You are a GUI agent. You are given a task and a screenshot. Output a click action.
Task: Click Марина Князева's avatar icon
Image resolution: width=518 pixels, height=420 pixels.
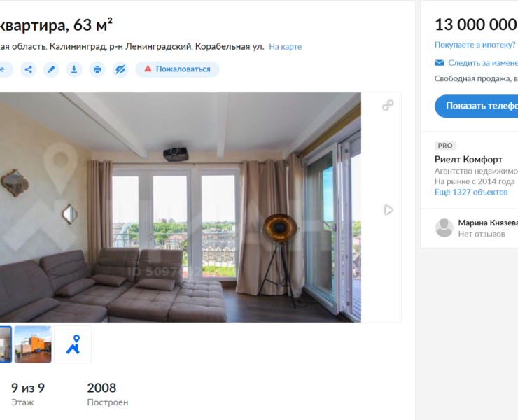coord(444,227)
